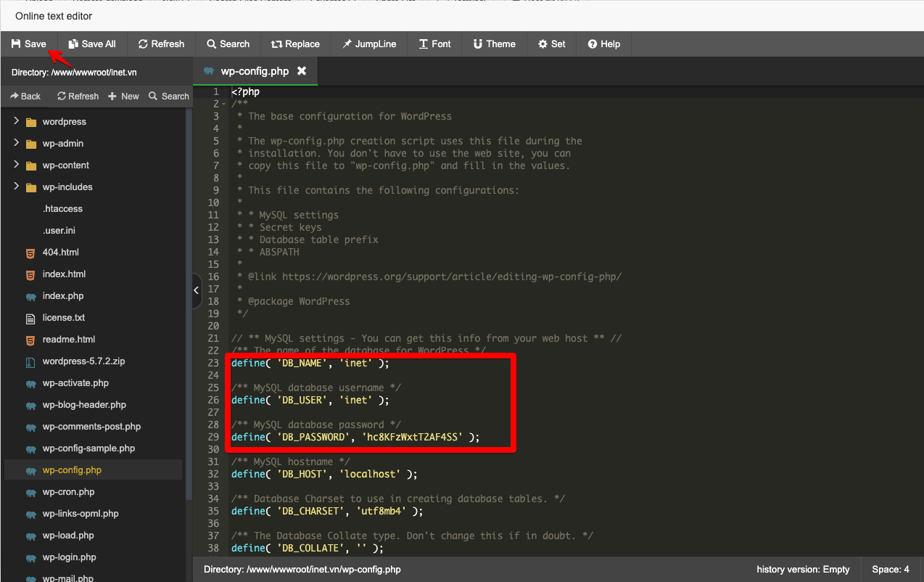This screenshot has height=582, width=924.
Task: Open the .htaccess file
Action: pos(62,209)
